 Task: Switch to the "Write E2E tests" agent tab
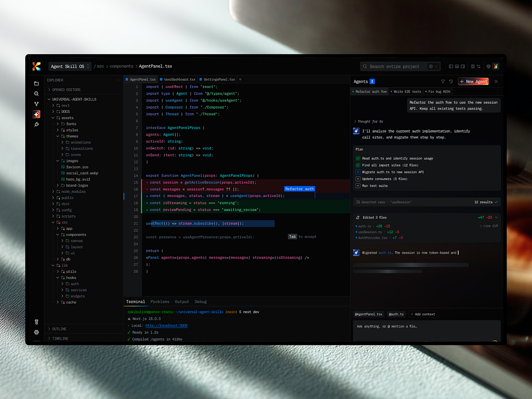406,92
